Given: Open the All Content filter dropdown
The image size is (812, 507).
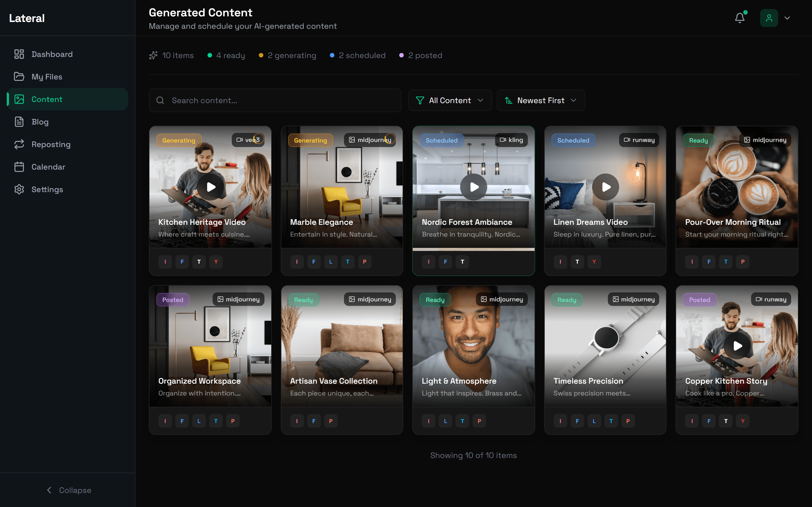Looking at the screenshot, I should 450,100.
